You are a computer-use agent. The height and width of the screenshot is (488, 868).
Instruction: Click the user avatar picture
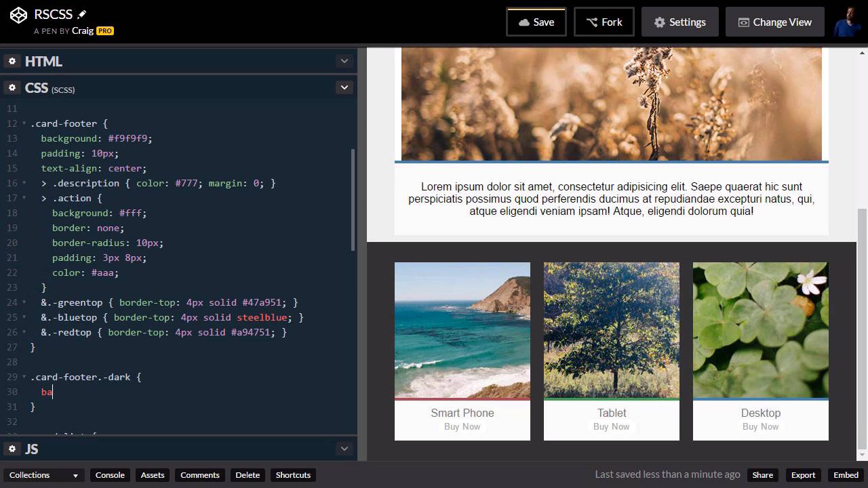coord(846,22)
